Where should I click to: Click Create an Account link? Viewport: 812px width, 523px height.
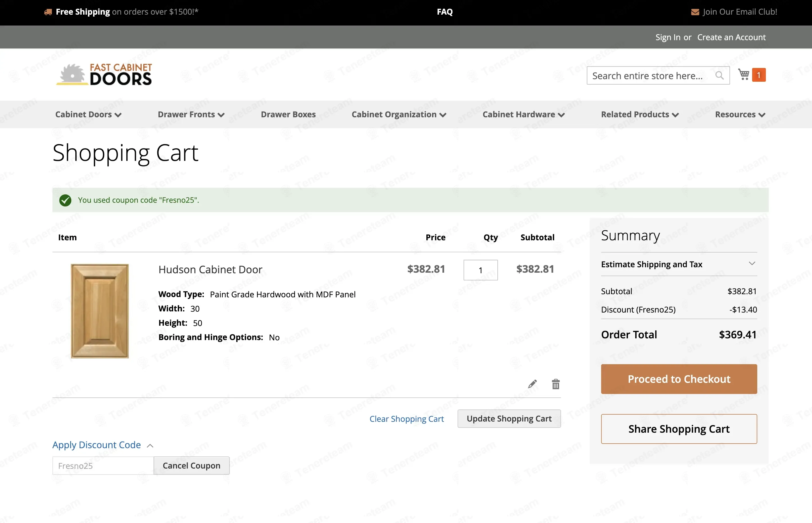coord(731,37)
